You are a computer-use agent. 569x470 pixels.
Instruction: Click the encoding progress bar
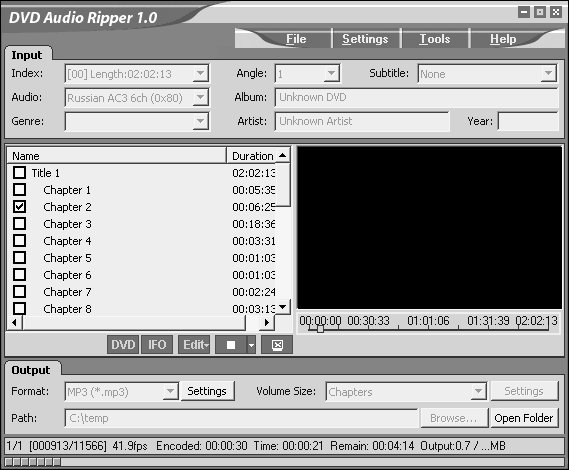click(284, 462)
